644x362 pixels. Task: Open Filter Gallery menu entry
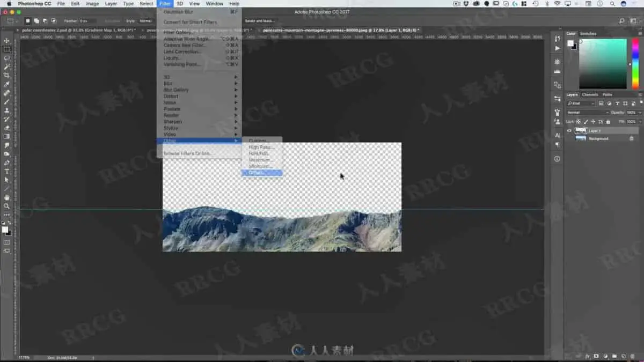200,33
